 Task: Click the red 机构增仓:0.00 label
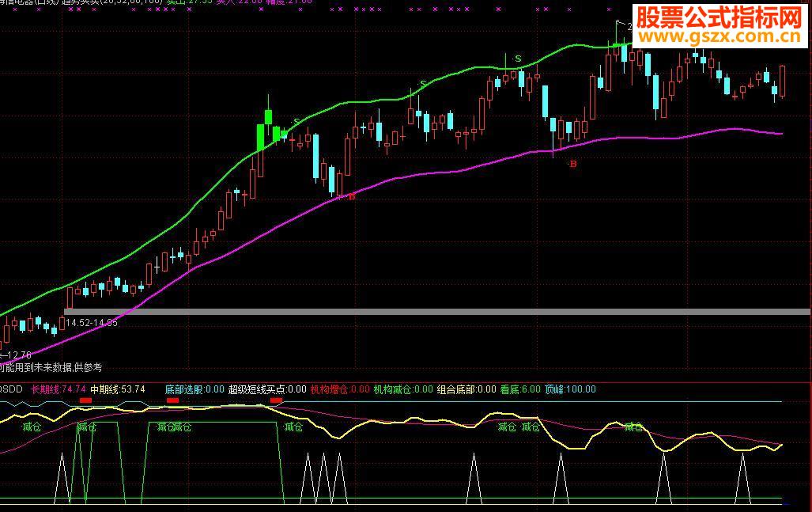pos(340,389)
